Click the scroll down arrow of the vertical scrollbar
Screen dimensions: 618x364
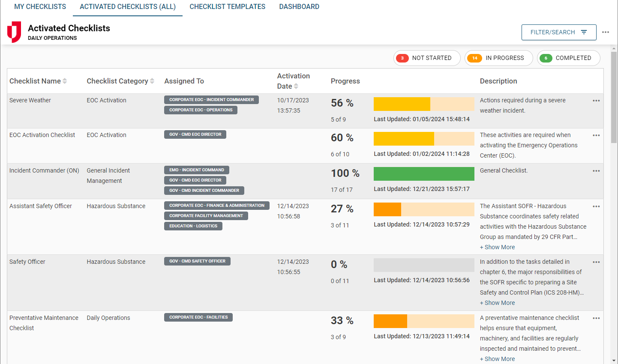614,360
